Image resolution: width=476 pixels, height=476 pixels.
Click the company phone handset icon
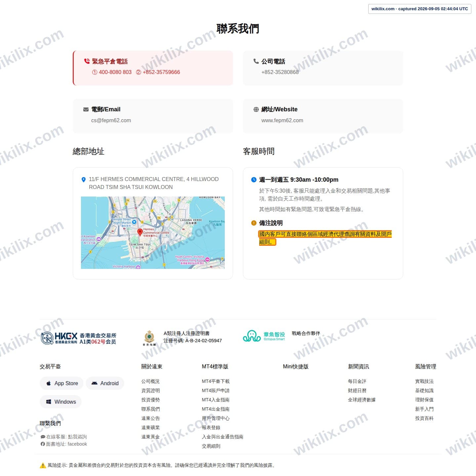pyautogui.click(x=256, y=61)
